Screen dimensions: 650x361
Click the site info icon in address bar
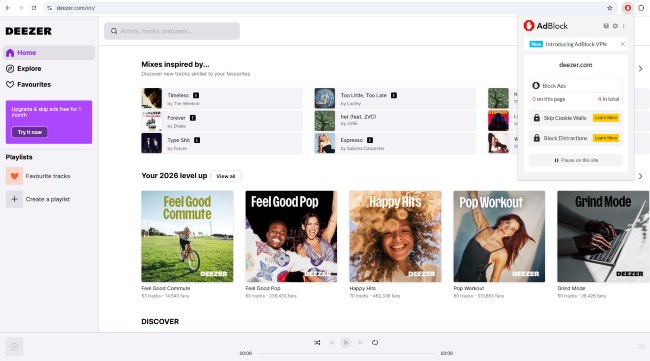[49, 8]
